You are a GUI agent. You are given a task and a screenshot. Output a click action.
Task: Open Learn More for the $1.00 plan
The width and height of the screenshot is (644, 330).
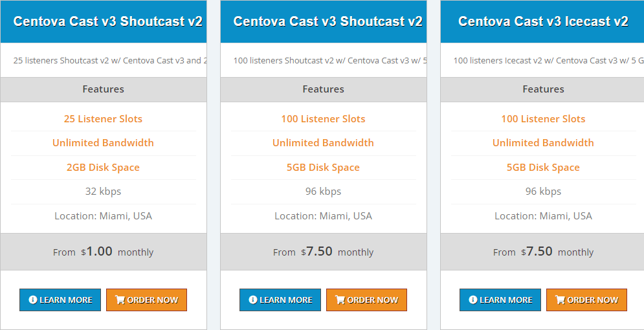[x=60, y=300]
